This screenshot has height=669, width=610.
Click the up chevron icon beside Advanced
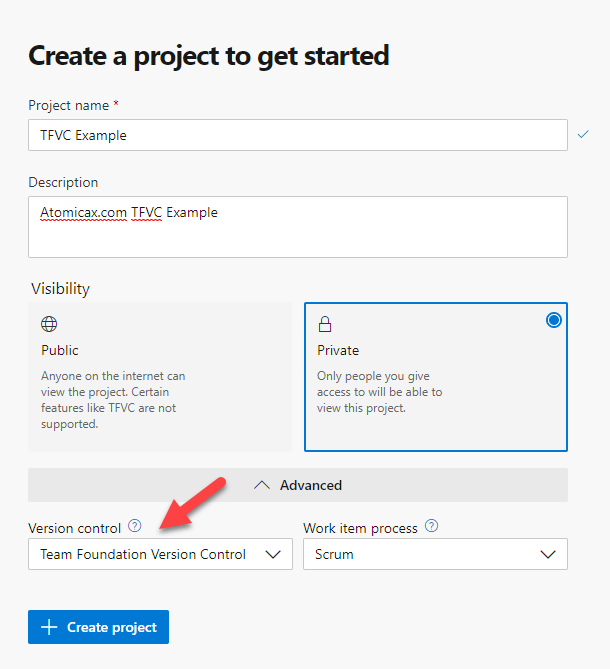point(262,485)
